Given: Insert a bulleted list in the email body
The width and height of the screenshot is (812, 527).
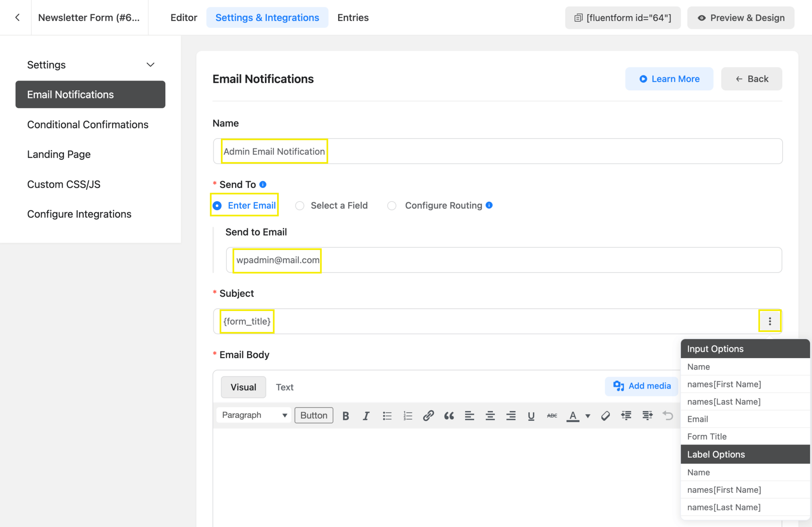Looking at the screenshot, I should [387, 415].
